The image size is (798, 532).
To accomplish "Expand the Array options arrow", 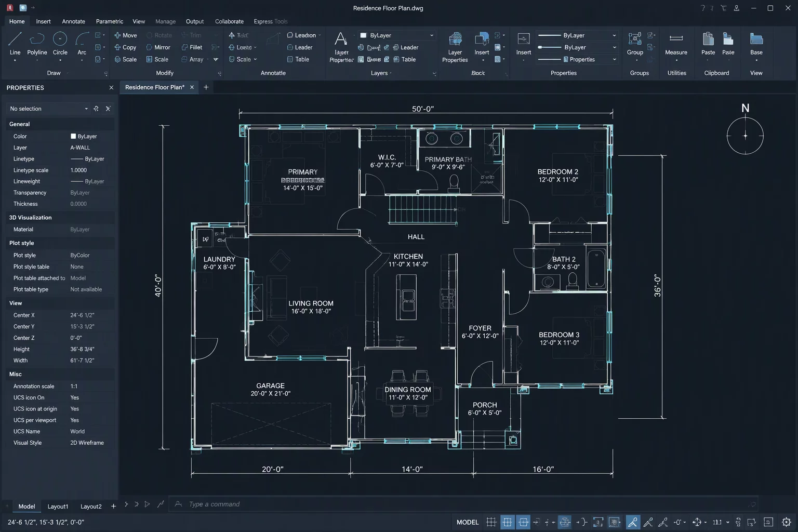I will 216,59.
